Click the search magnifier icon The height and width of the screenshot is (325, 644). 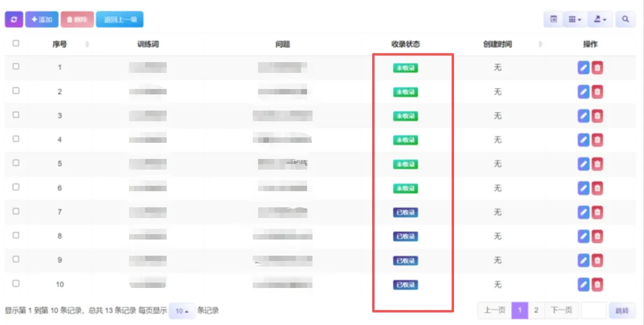click(x=625, y=19)
